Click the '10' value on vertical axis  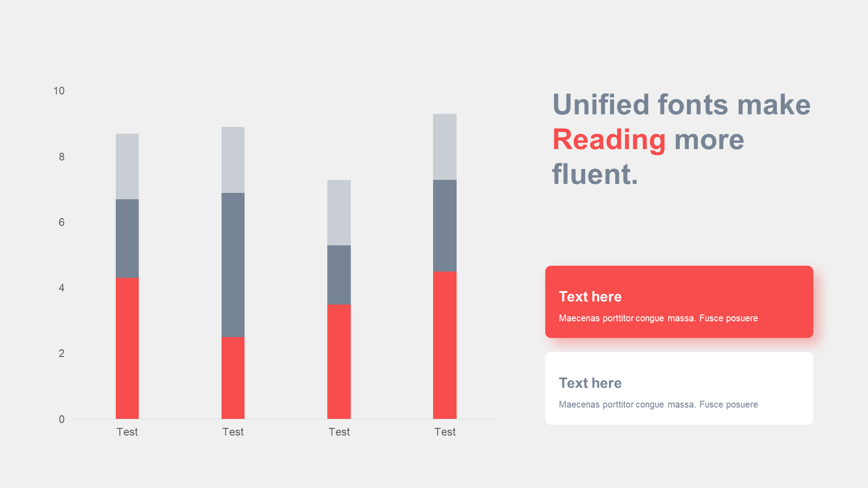[x=59, y=91]
